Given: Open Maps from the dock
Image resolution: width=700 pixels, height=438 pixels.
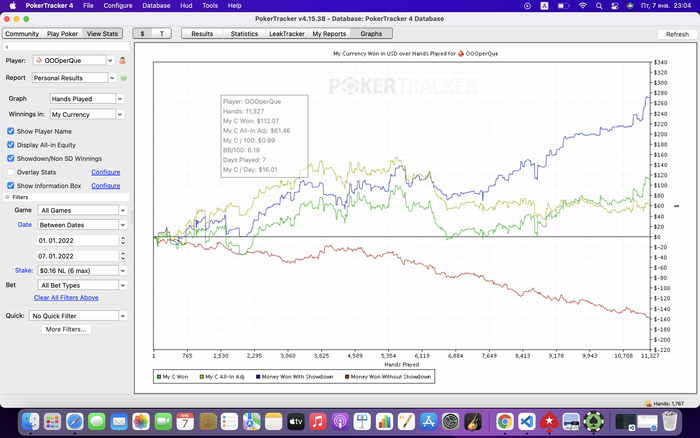Looking at the screenshot, I should click(x=252, y=421).
